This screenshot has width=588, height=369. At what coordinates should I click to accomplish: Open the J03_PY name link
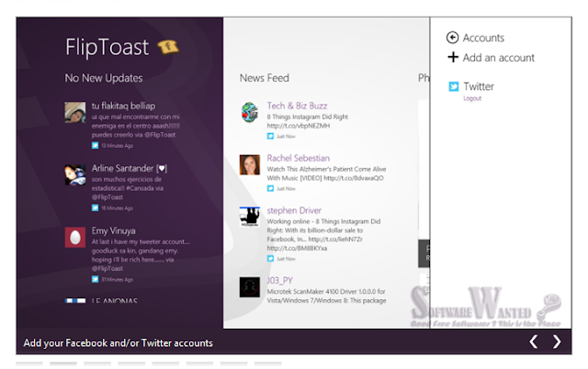click(x=279, y=281)
